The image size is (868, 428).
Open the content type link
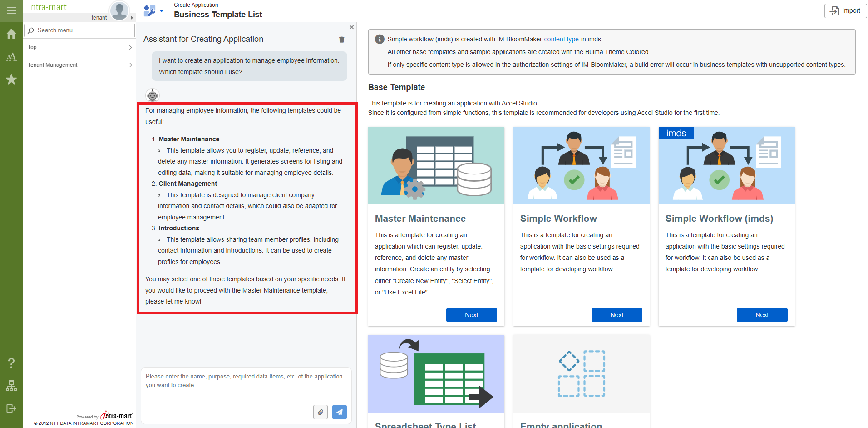(561, 39)
